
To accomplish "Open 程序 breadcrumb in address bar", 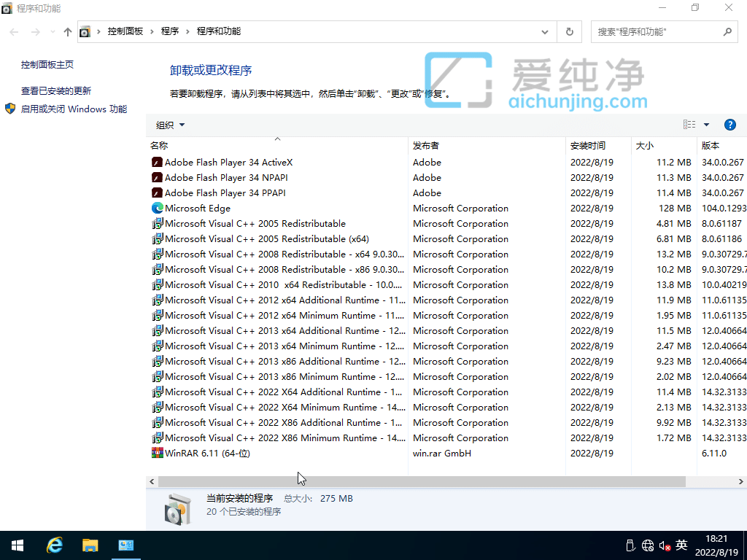I will pyautogui.click(x=169, y=31).
